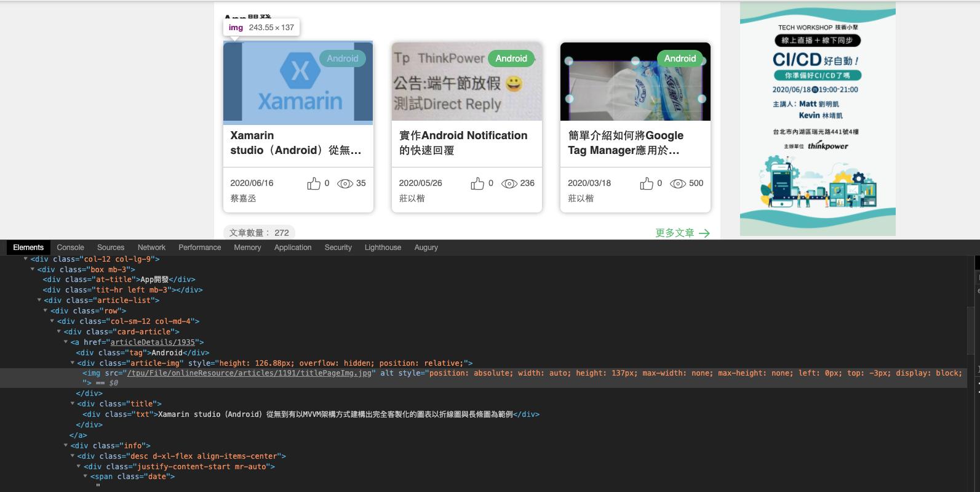Collapse the span date node
This screenshot has width=980, height=492.
(86, 477)
